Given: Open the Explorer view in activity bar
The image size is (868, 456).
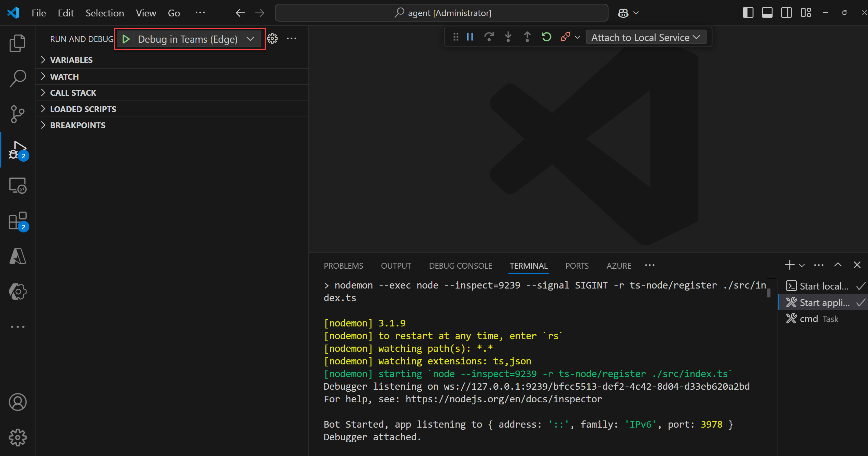Looking at the screenshot, I should 17,43.
